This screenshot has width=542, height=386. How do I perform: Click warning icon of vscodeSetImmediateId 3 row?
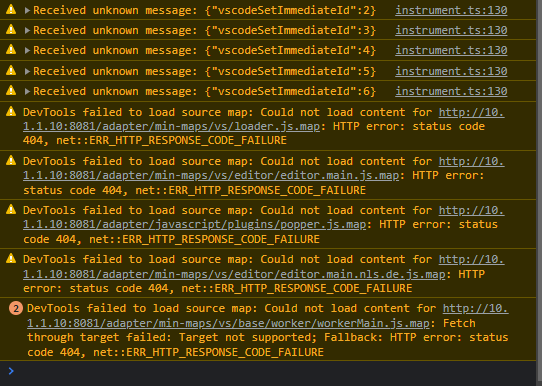pos(11,29)
